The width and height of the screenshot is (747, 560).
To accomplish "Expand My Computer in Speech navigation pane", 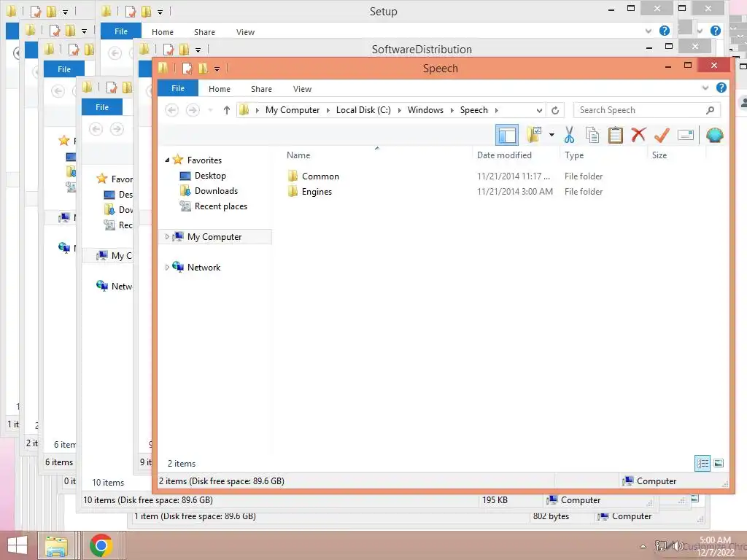I will click(167, 237).
